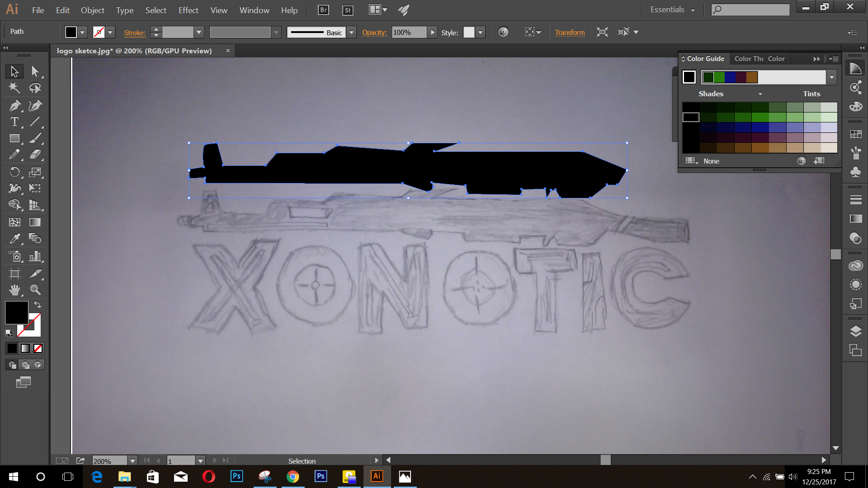868x488 pixels.
Task: Set base color swatch in Color Guide
Action: coord(689,77)
